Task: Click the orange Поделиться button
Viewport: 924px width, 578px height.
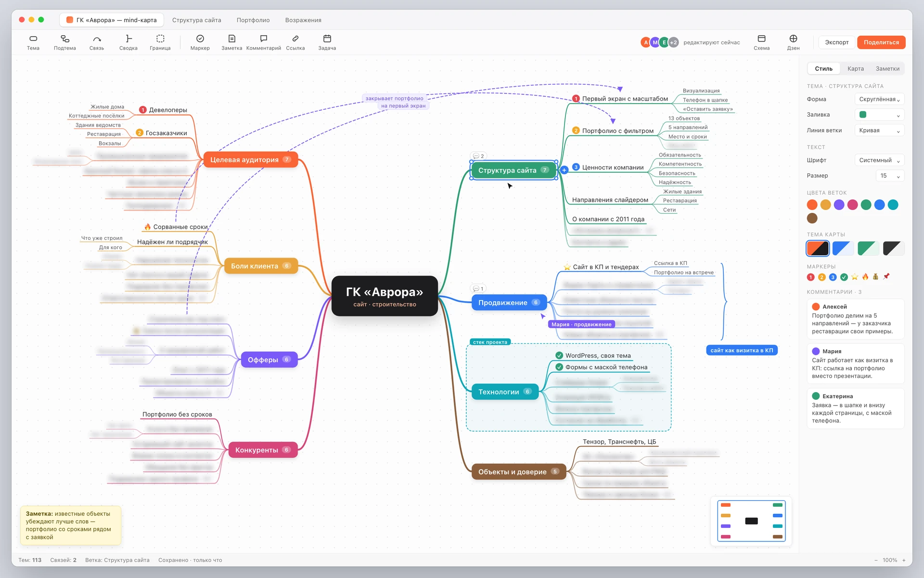Action: 881,42
